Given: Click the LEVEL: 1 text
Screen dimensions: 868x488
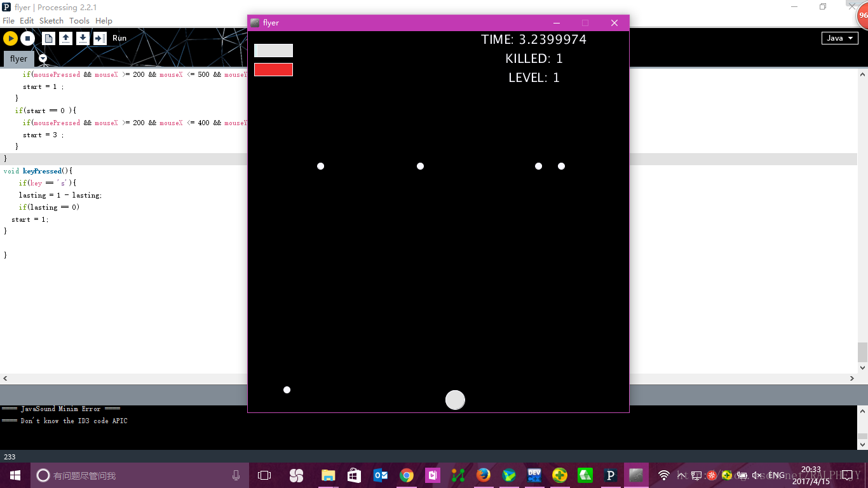Looking at the screenshot, I should [534, 78].
